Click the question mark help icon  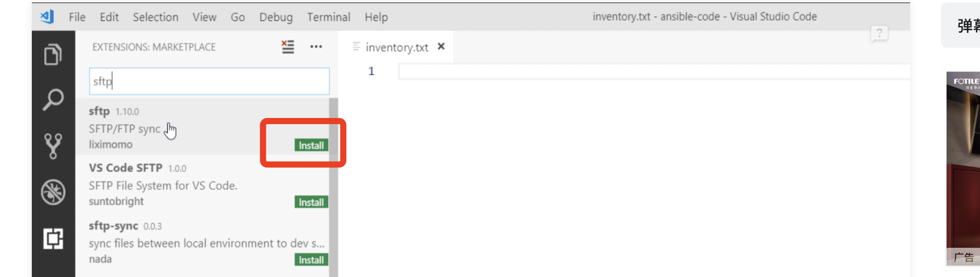(879, 33)
